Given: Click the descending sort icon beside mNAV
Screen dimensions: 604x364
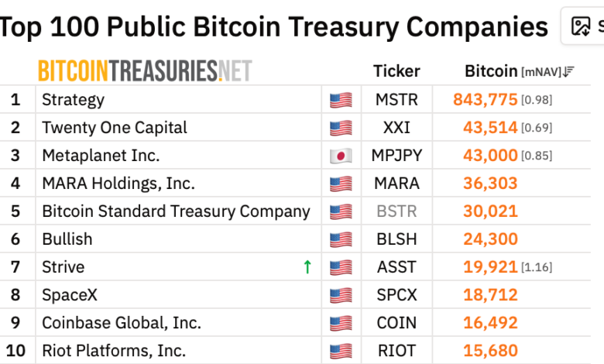Looking at the screenshot, I should pos(568,72).
